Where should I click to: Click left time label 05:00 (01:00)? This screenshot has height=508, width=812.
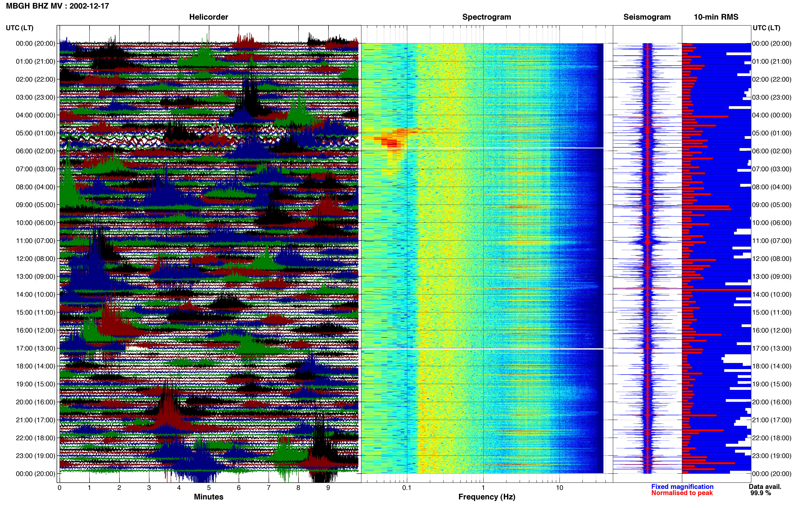(36, 133)
